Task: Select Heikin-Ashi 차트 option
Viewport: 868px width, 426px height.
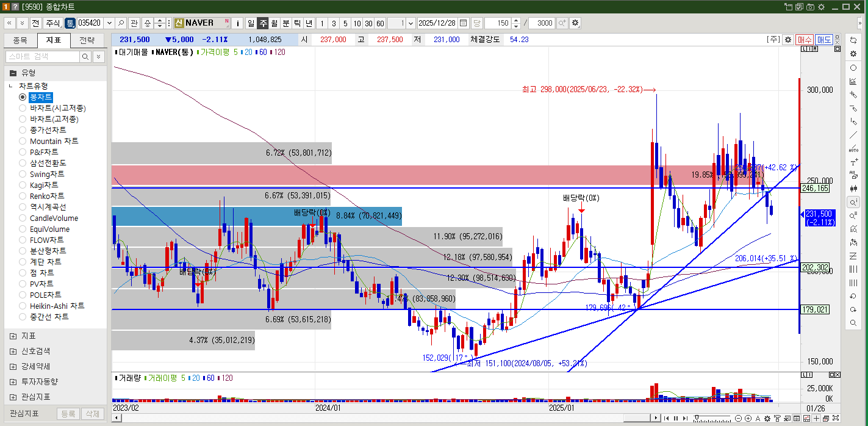Action: [23, 306]
